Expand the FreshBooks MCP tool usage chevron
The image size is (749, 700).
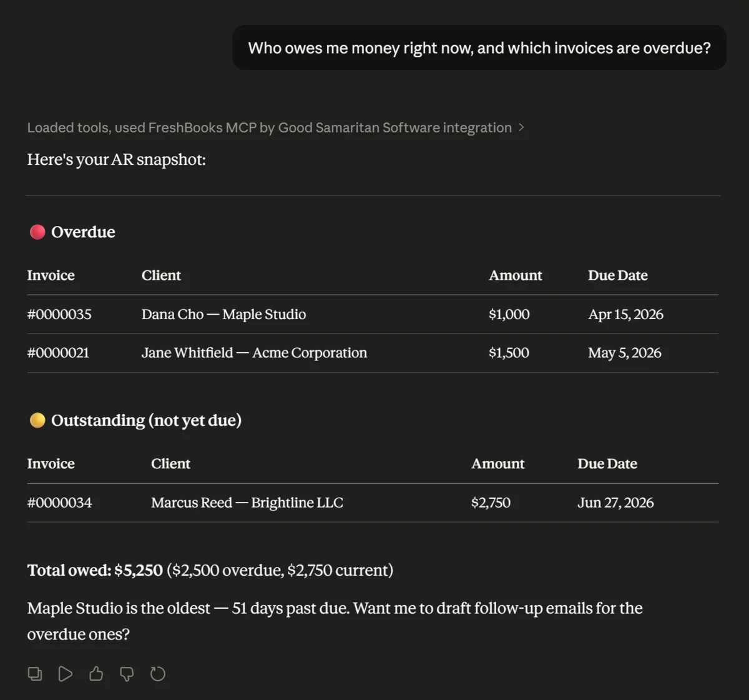521,127
